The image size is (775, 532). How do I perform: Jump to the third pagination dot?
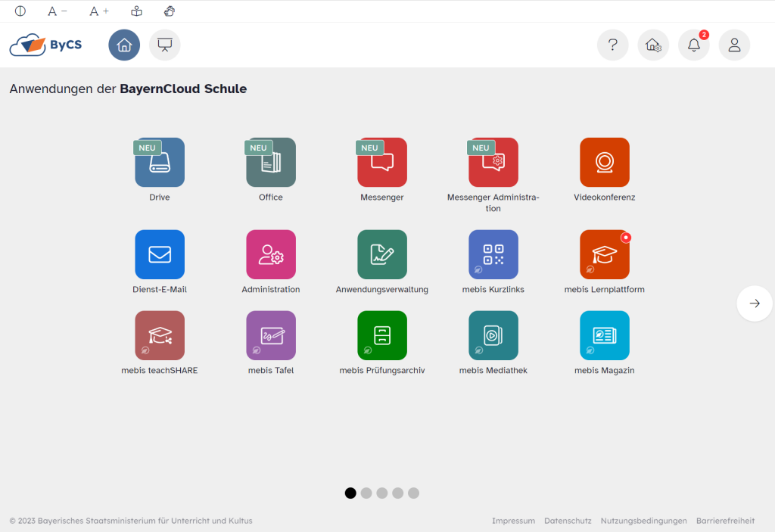(382, 493)
